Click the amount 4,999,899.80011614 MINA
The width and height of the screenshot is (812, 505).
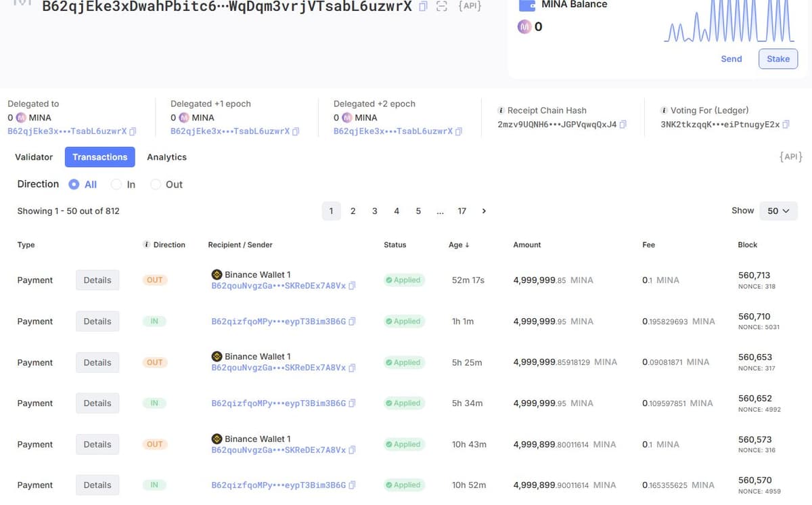pyautogui.click(x=564, y=445)
